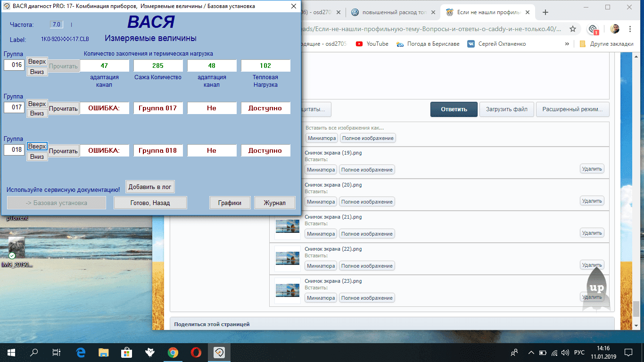644x362 pixels.
Task: Switch to the osd270 browser tab
Action: tap(323, 13)
